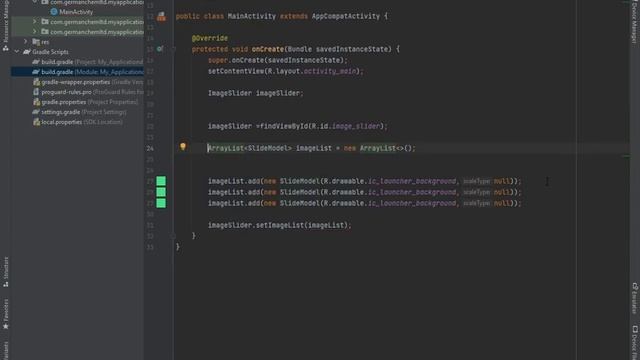The height and width of the screenshot is (360, 640).
Task: Click the override gutter icon beside onCreate
Action: [x=160, y=49]
